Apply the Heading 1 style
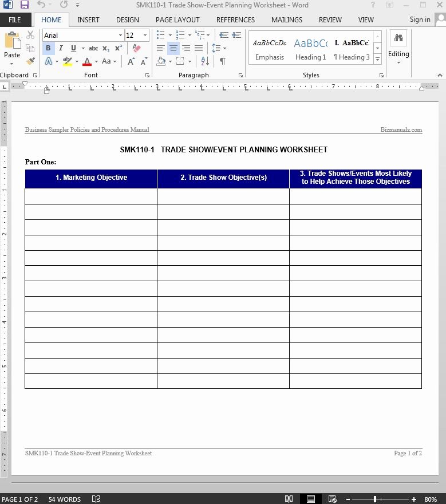The image size is (446, 504). coord(310,49)
